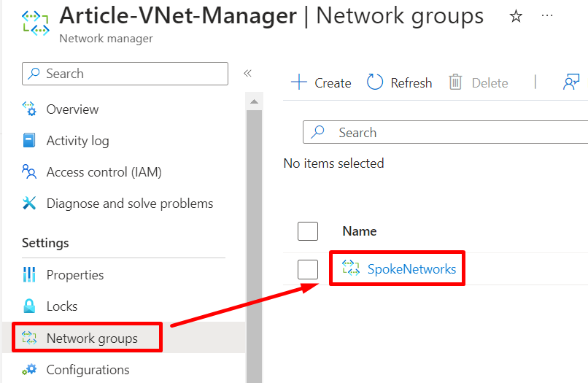
Task: Open the Activity log
Action: point(77,141)
